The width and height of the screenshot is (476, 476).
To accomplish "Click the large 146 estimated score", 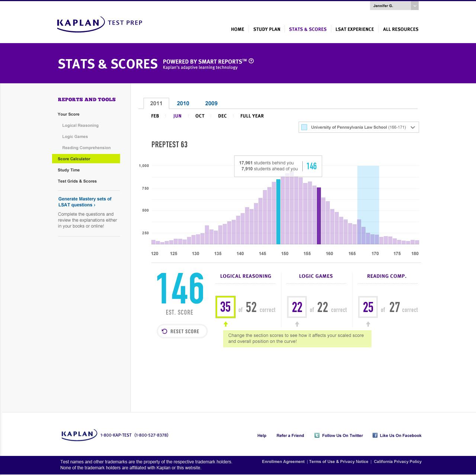I will [x=180, y=288].
